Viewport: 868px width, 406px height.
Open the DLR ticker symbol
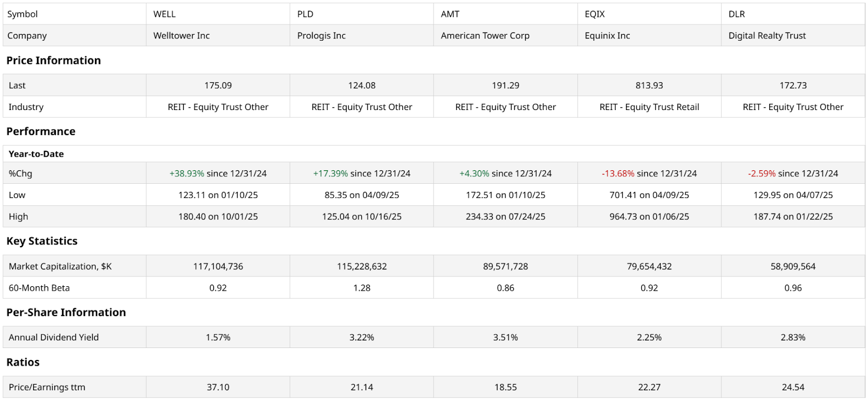(737, 14)
